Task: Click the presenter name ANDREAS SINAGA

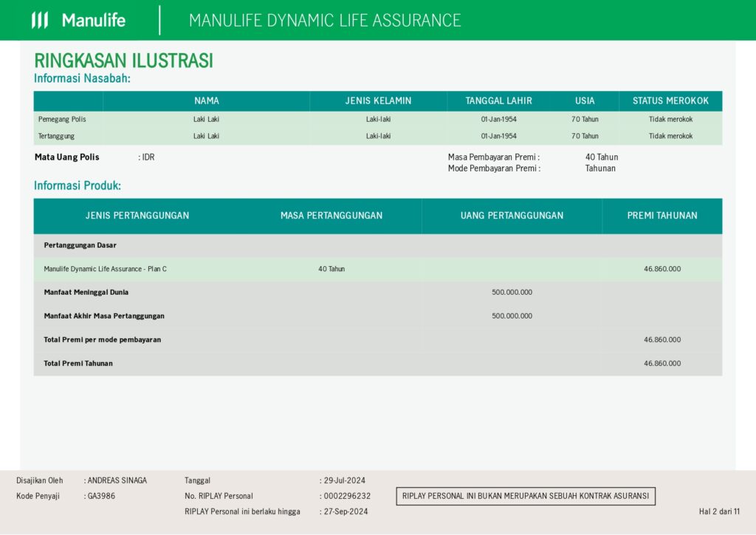Action: (117, 480)
